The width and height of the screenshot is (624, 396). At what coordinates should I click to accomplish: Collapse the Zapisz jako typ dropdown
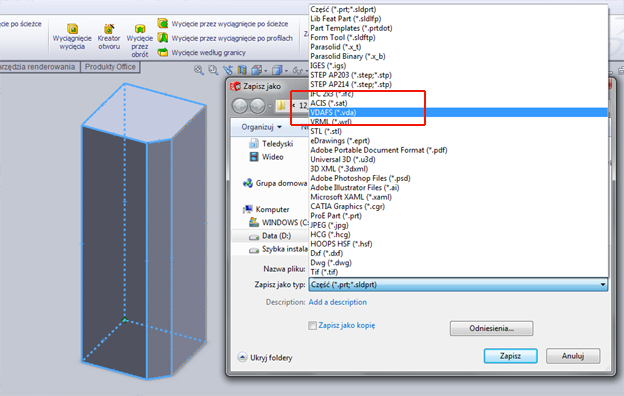pyautogui.click(x=603, y=285)
